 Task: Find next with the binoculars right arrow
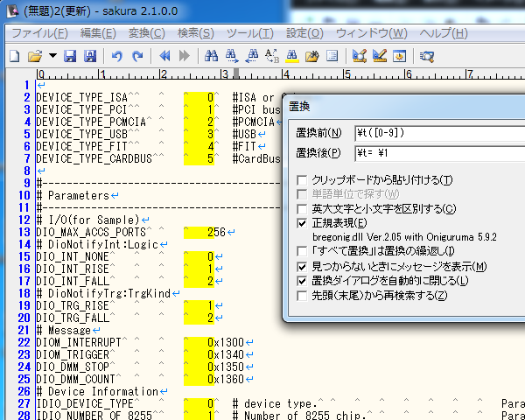232,56
